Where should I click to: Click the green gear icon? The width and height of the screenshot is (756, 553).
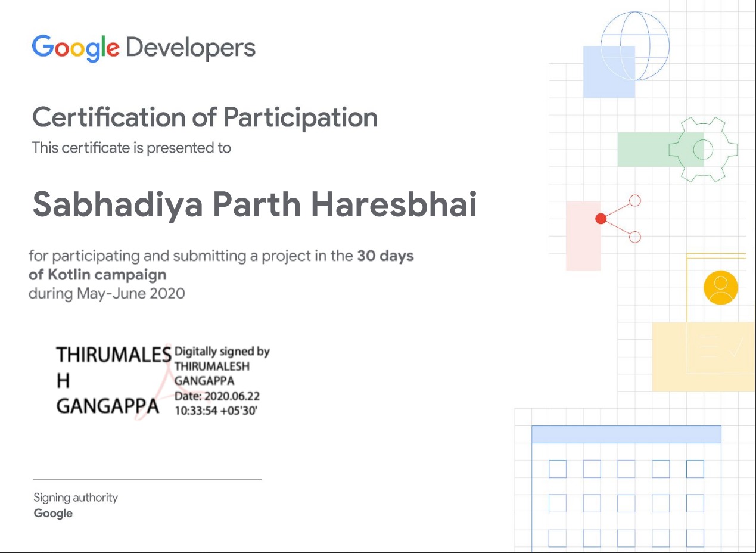(x=703, y=149)
